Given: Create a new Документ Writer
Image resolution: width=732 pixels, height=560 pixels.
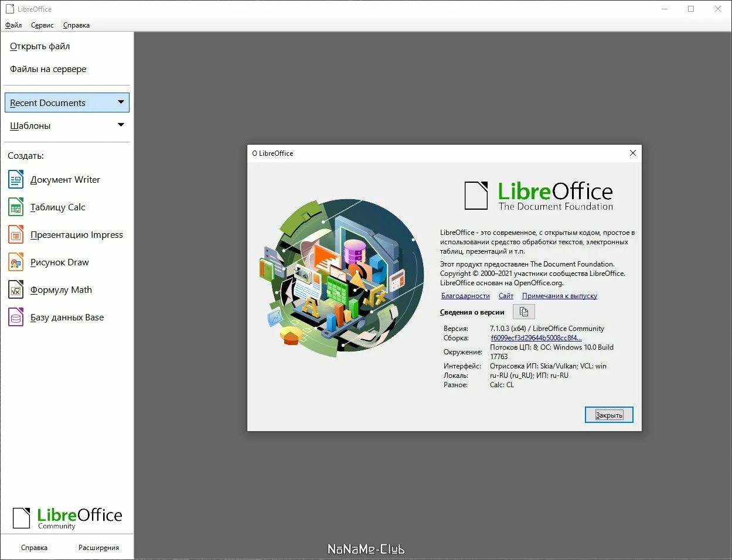Looking at the screenshot, I should click(x=65, y=180).
